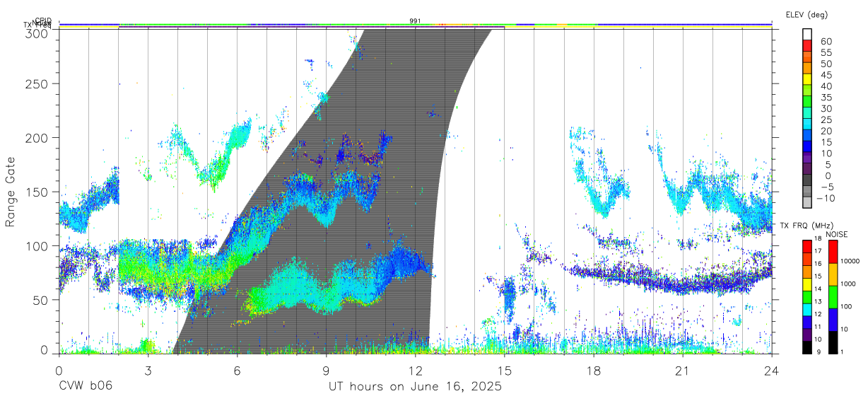Screen dimensions: 868x401
Task: Select the '40' label on ELEV colorbar
Action: click(826, 86)
